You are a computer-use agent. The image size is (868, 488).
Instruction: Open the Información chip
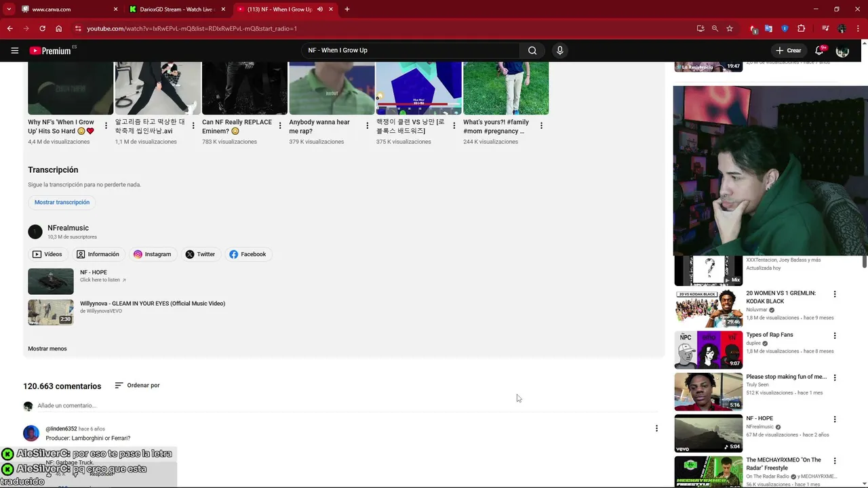coord(98,254)
